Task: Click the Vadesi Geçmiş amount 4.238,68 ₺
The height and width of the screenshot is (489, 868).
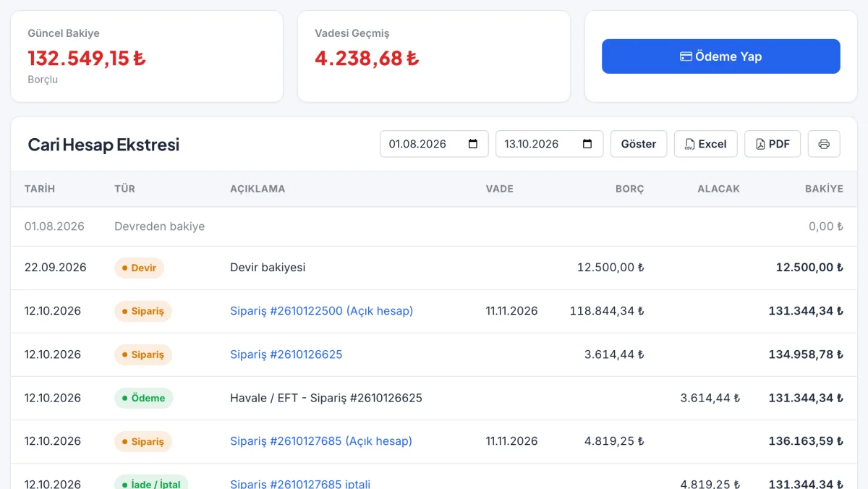Action: click(x=367, y=58)
